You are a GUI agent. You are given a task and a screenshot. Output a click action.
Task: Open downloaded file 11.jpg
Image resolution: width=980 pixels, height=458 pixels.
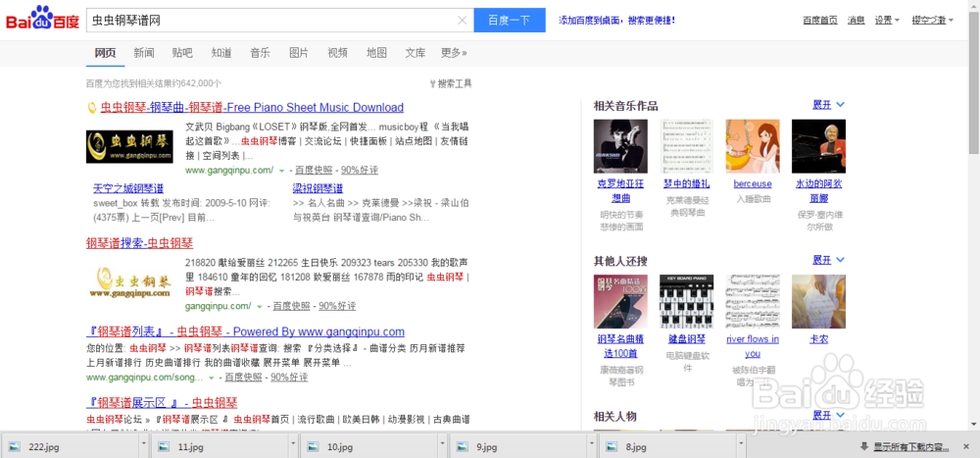(219, 447)
